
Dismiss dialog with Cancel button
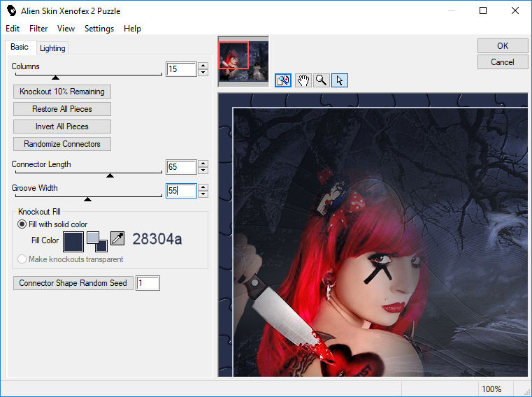(x=503, y=62)
